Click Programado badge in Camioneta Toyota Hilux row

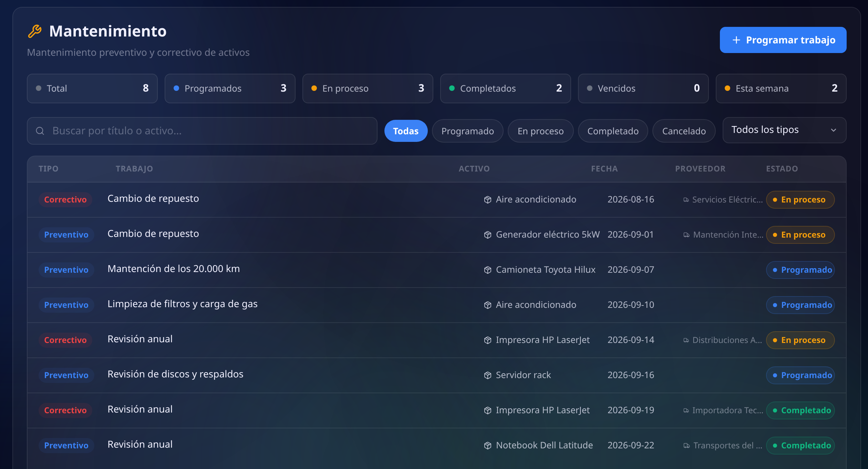800,270
